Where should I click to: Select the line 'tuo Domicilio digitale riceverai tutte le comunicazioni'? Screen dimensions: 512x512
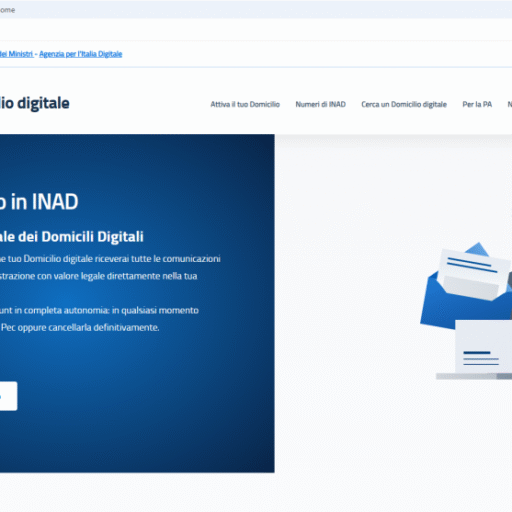114,259
